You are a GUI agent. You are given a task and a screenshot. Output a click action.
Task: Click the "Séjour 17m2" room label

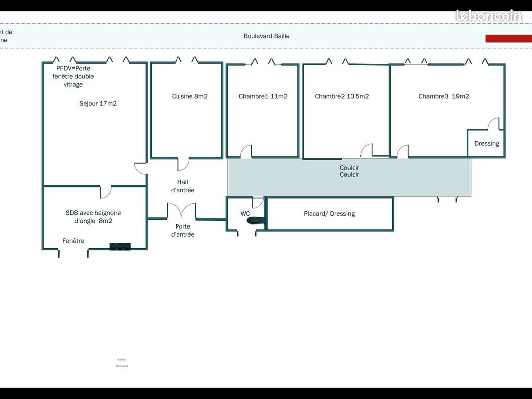point(98,103)
